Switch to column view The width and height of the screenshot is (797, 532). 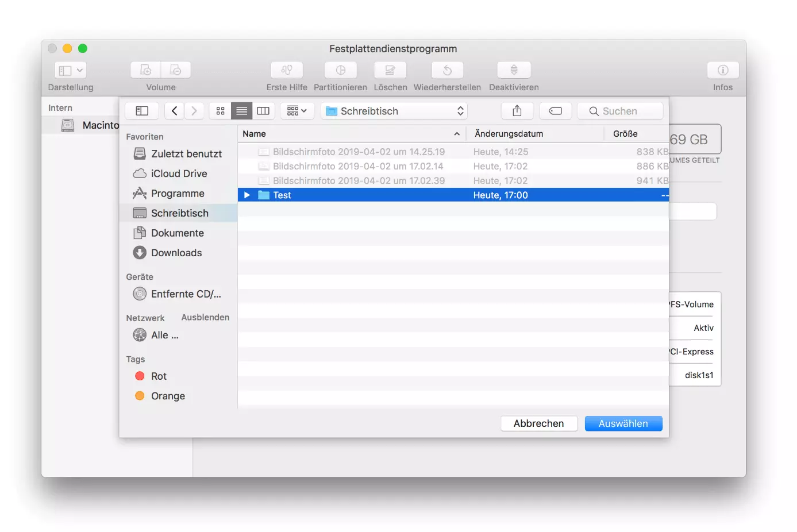click(263, 111)
